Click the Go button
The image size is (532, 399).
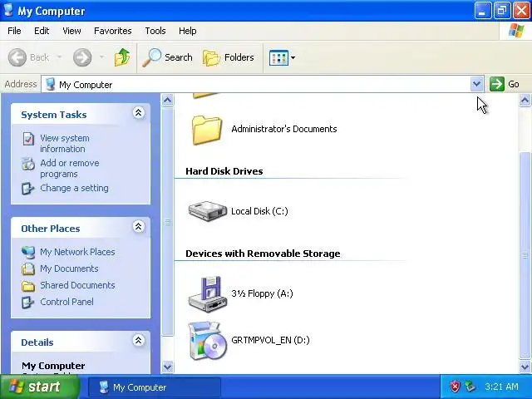(x=505, y=84)
